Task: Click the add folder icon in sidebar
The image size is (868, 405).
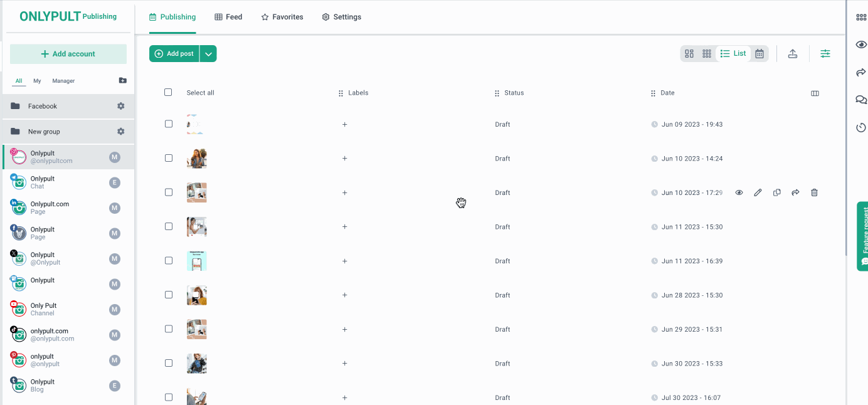Action: (122, 81)
